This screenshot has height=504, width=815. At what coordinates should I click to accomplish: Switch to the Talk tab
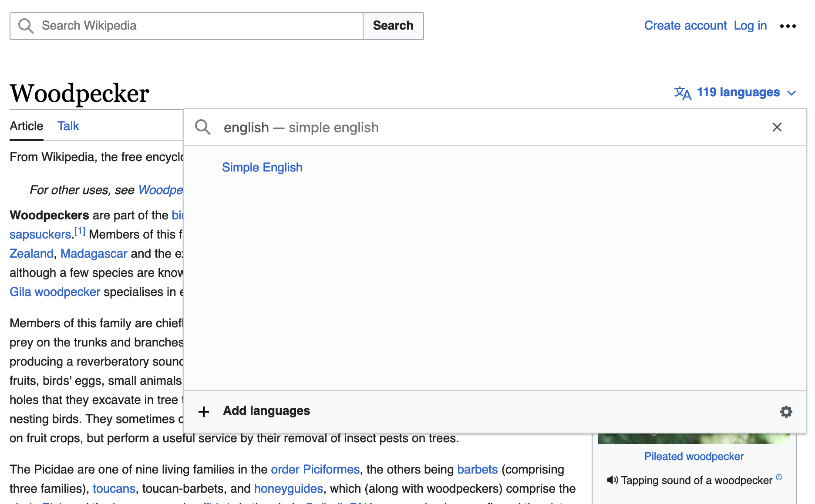(x=68, y=126)
